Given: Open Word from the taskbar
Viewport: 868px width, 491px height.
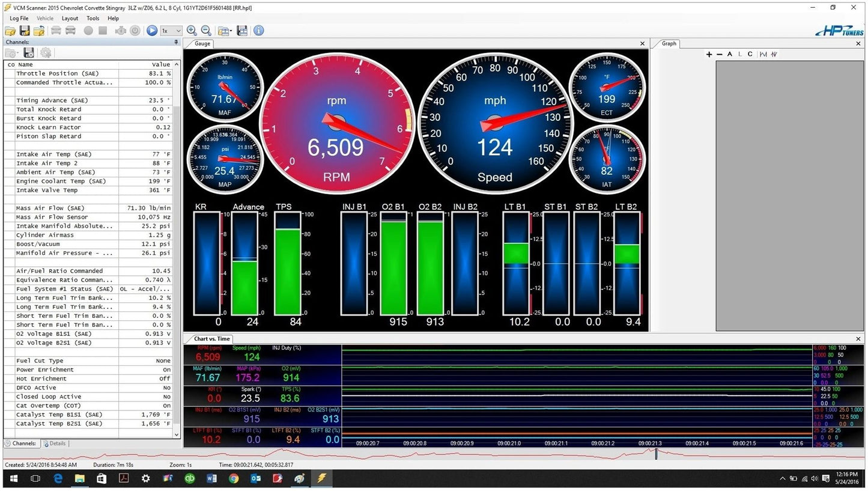Looking at the screenshot, I should click(211, 478).
